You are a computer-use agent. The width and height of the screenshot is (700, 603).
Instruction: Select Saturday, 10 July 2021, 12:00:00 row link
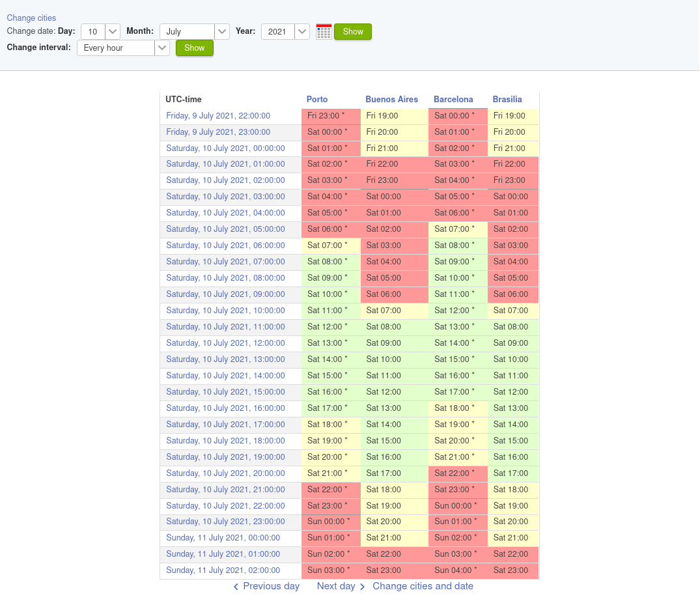225,343
